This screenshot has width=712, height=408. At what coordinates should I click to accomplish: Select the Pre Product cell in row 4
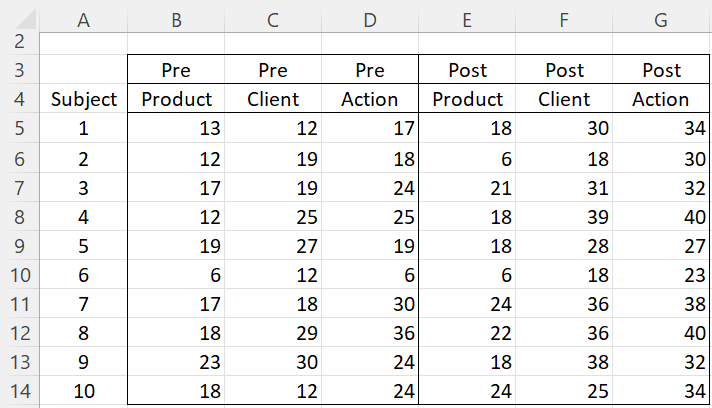[176, 100]
